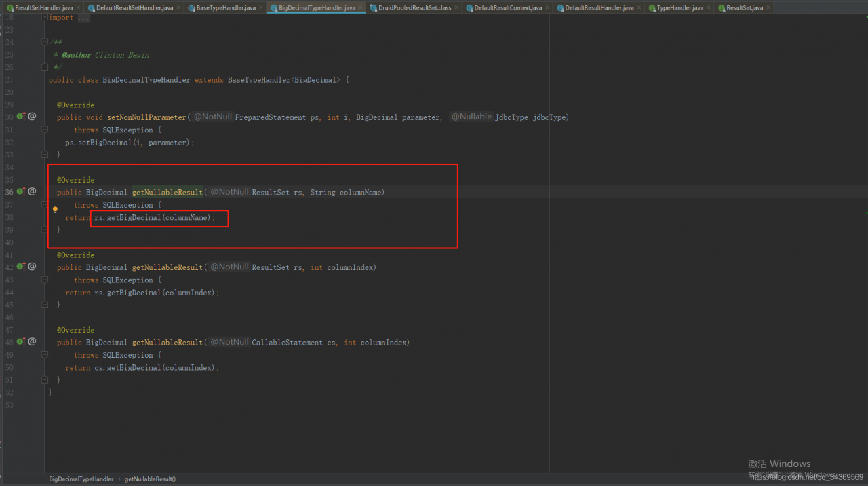The width and height of the screenshot is (868, 486).
Task: Switch to the DefaultResultContext.java tab
Action: pyautogui.click(x=508, y=7)
